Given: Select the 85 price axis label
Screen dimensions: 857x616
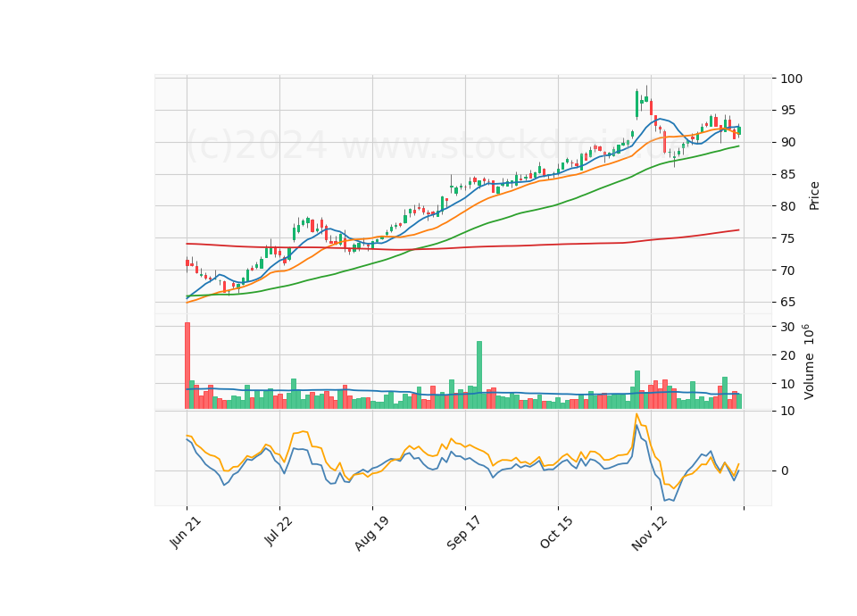Looking at the screenshot, I should (x=787, y=174).
